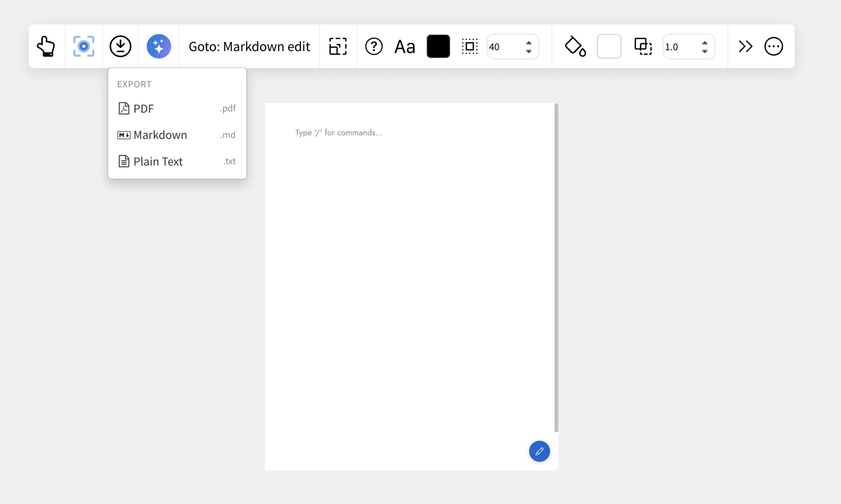The image size is (841, 504).
Task: Export document as PDF
Action: tap(177, 108)
